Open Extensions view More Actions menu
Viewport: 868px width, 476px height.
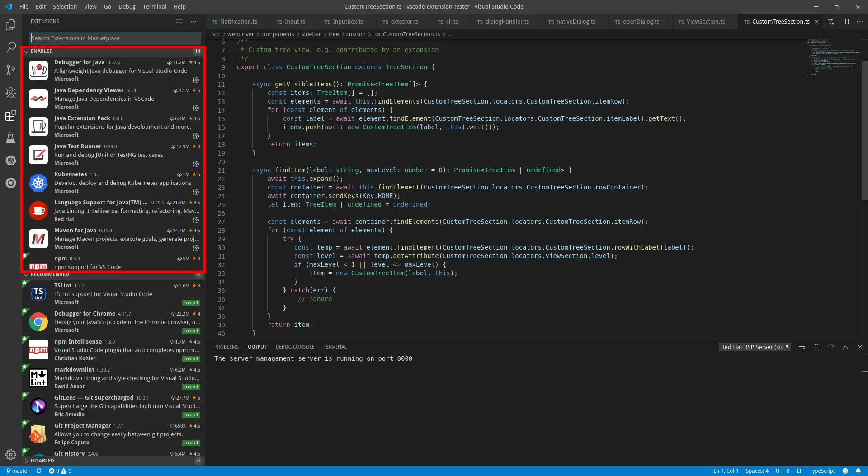pos(193,22)
